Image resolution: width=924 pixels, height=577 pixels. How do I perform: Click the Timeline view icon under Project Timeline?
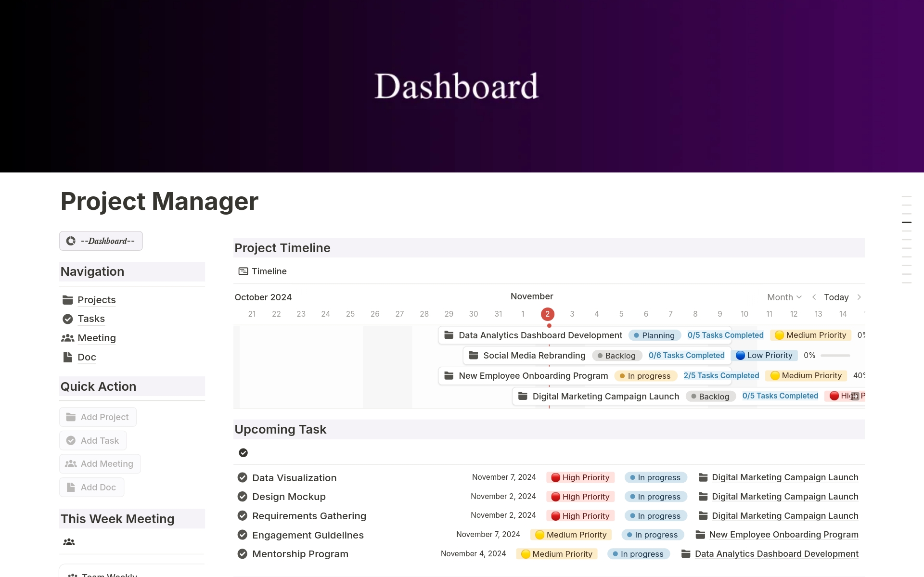[x=243, y=271]
